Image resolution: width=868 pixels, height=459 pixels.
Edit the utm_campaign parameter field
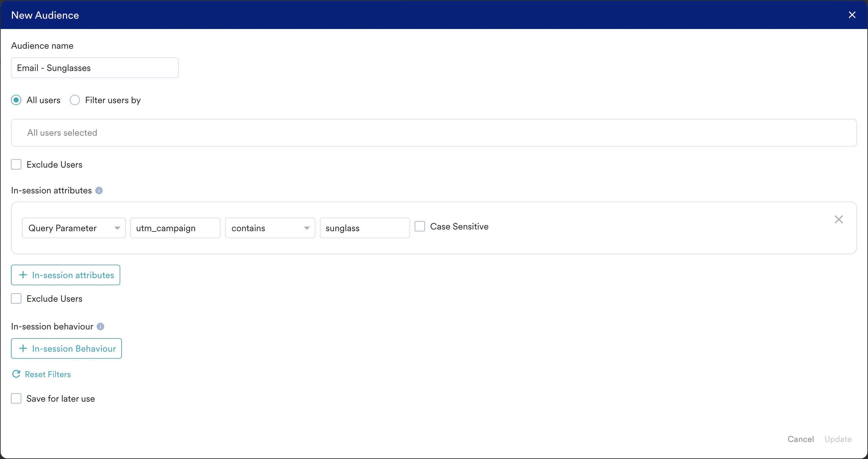[x=175, y=228]
